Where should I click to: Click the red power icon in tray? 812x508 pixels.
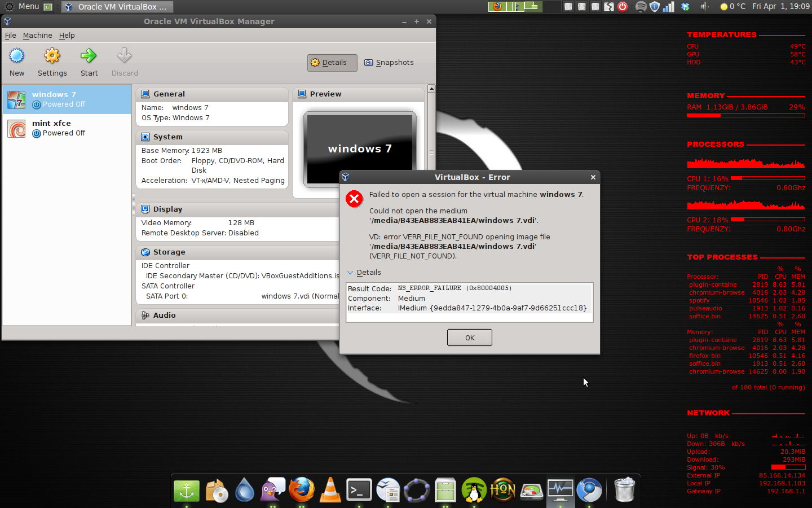point(623,7)
